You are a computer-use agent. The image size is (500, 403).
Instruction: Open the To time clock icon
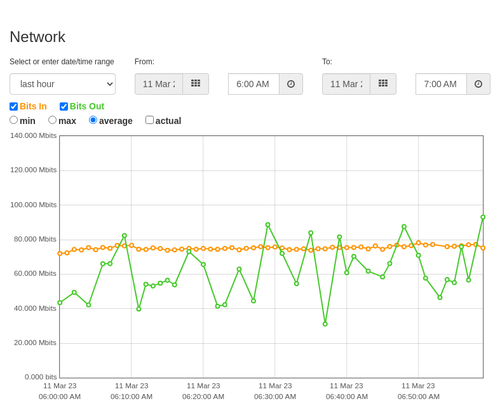pyautogui.click(x=478, y=84)
